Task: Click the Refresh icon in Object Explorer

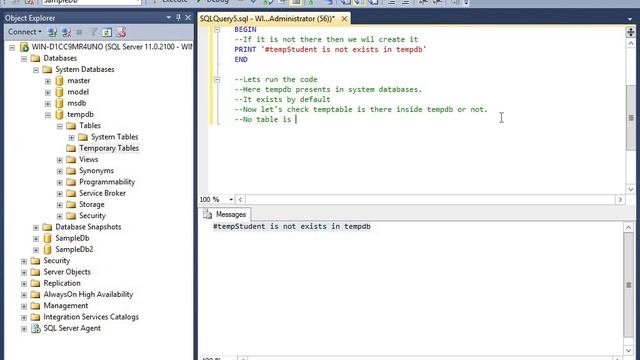Action: click(107, 32)
